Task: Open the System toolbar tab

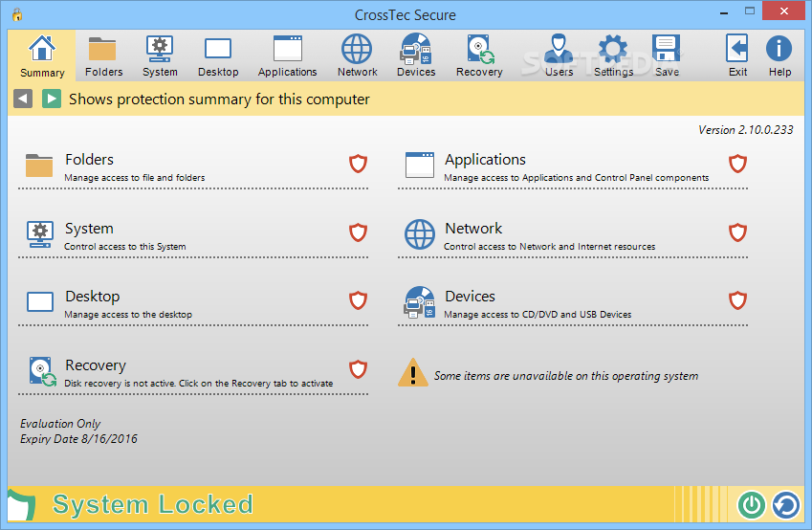Action: coord(160,55)
